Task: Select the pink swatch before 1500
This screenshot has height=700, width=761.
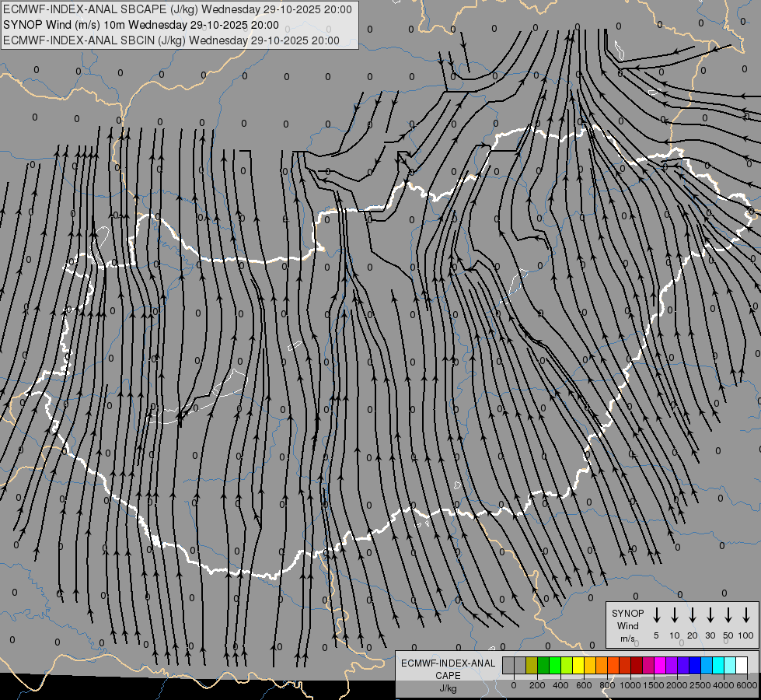Action: point(648,665)
